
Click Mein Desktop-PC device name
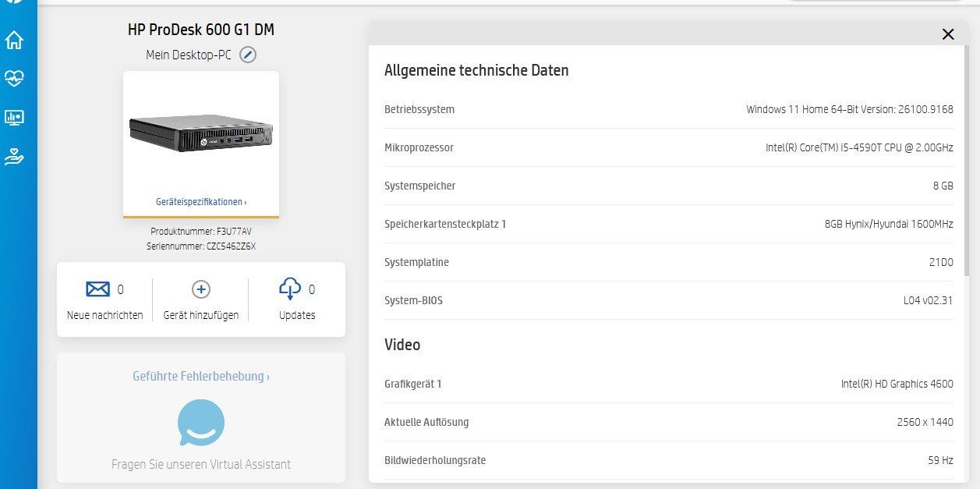[189, 55]
